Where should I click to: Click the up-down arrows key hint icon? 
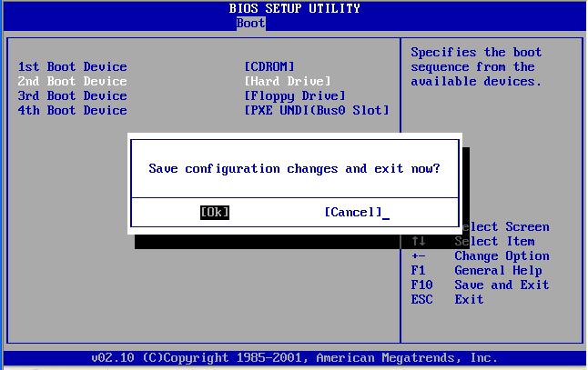pyautogui.click(x=419, y=241)
